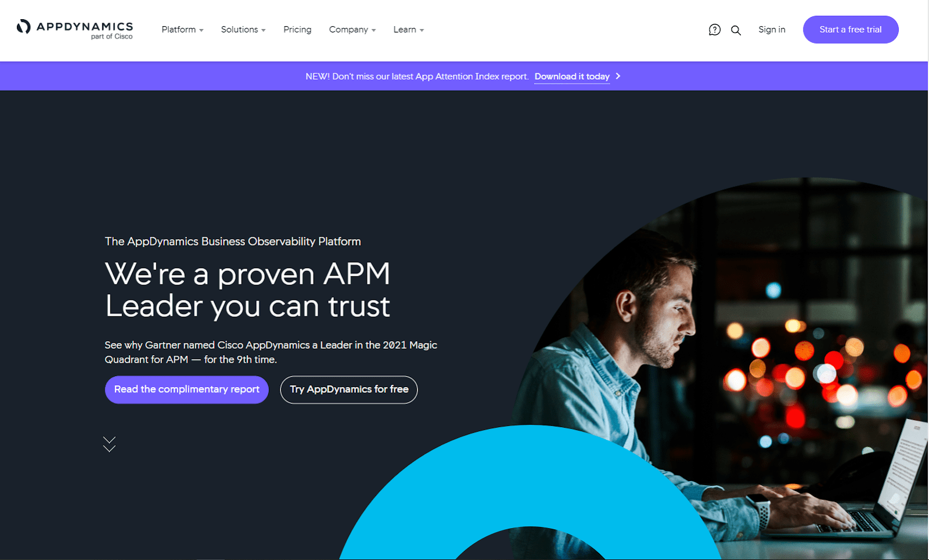Click the 'See why Gartner named Cisco' paragraph
The width and height of the screenshot is (929, 560).
click(271, 352)
